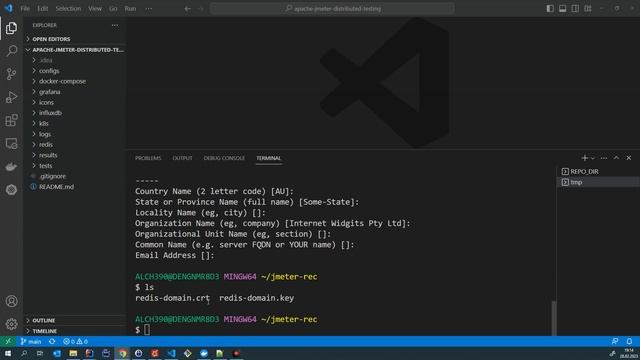Expand the icons folder
Viewport: 640px width, 360px height.
(x=75, y=102)
